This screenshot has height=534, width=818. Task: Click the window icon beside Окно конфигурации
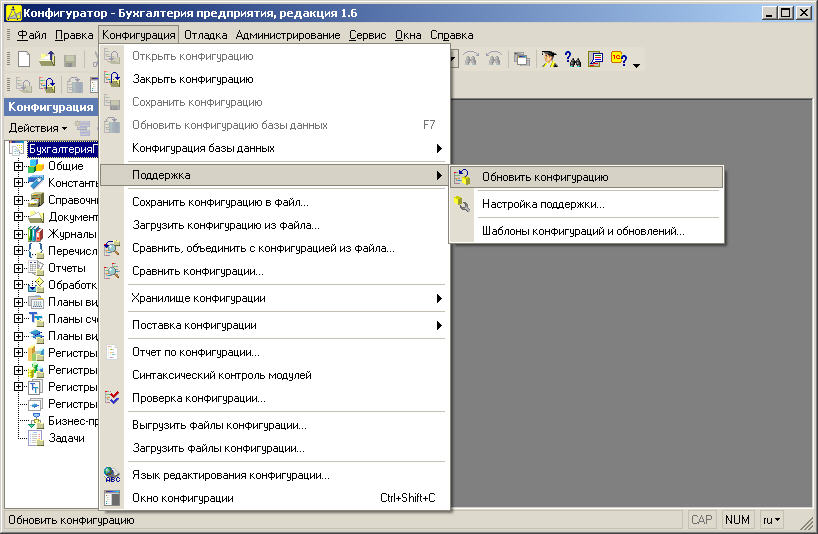pyautogui.click(x=112, y=498)
